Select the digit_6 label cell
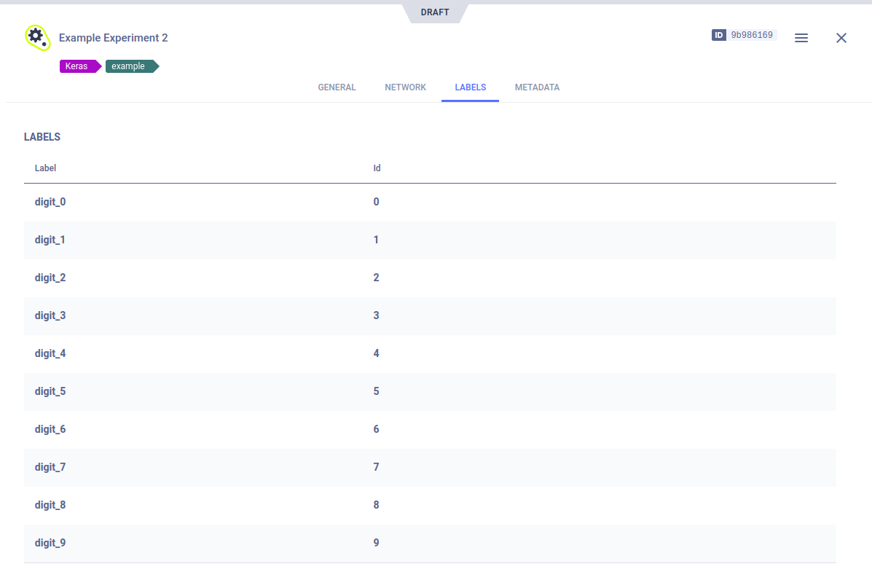 coord(50,429)
